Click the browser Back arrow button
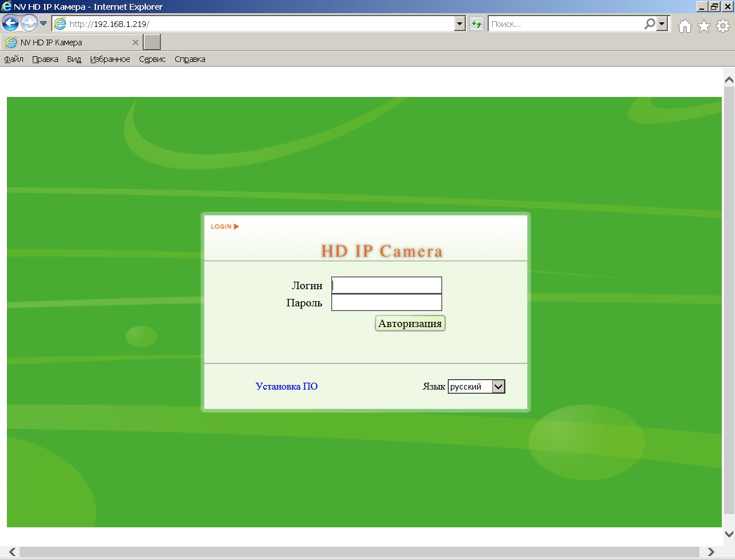 (10, 24)
